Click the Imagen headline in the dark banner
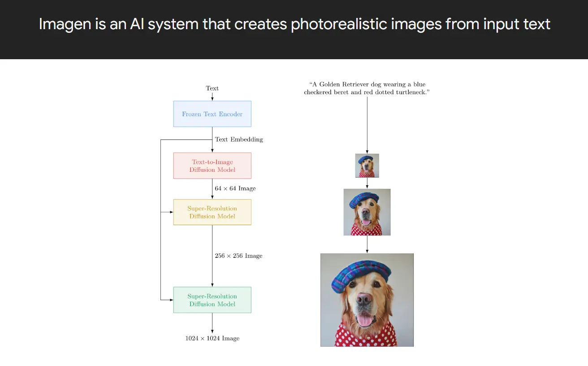 pyautogui.click(x=294, y=24)
